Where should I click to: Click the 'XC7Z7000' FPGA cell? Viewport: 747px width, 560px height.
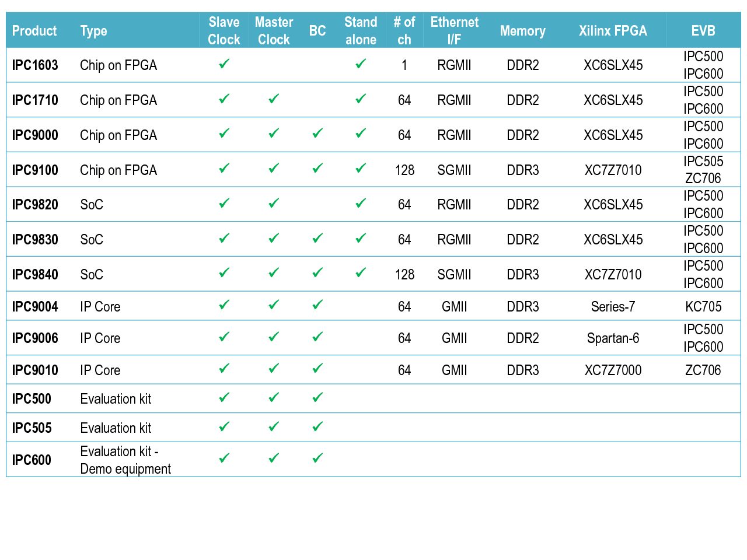click(x=613, y=370)
